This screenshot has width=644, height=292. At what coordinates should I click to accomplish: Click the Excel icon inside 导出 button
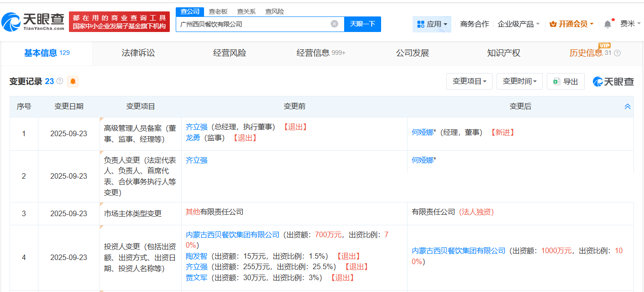[556, 81]
